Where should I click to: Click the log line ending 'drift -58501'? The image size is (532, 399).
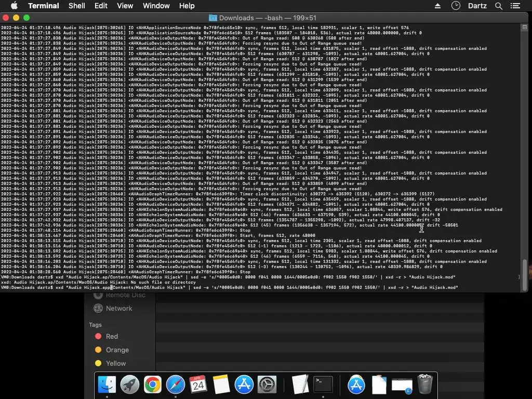229,225
